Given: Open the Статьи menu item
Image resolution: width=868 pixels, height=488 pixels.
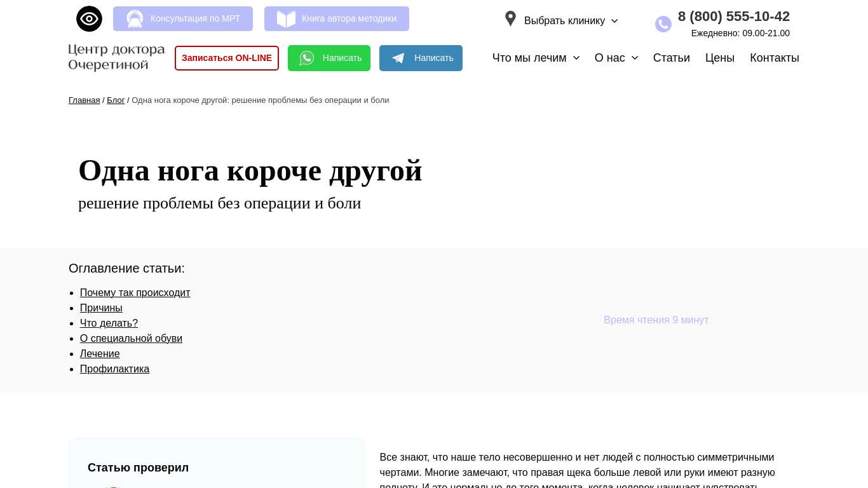Looking at the screenshot, I should (671, 58).
